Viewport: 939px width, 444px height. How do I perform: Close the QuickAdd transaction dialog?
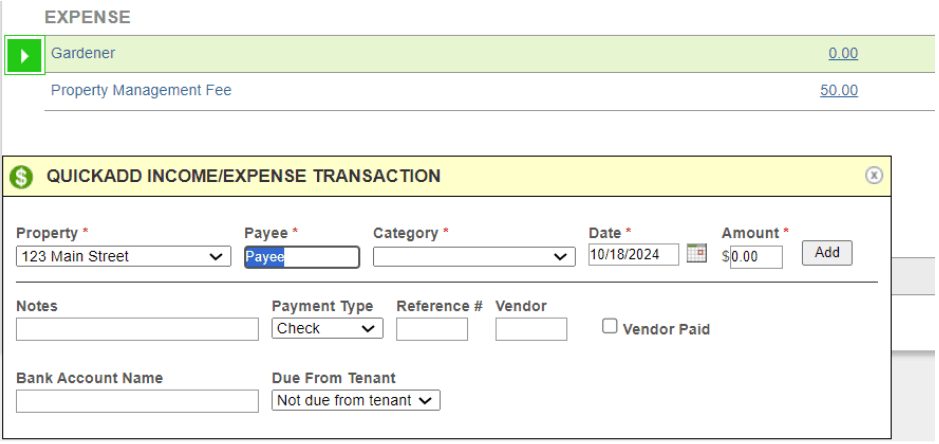874,175
